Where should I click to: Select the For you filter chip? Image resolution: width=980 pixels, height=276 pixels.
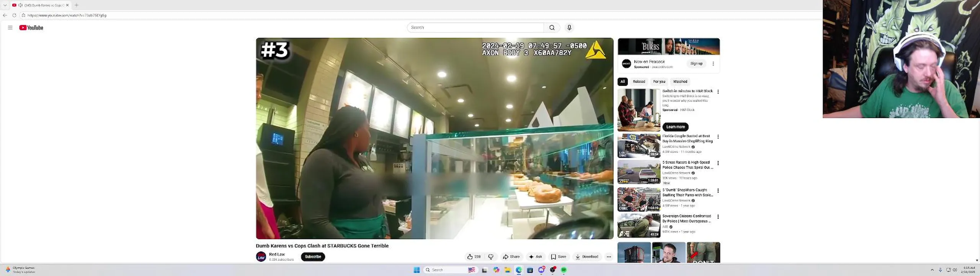pyautogui.click(x=659, y=81)
